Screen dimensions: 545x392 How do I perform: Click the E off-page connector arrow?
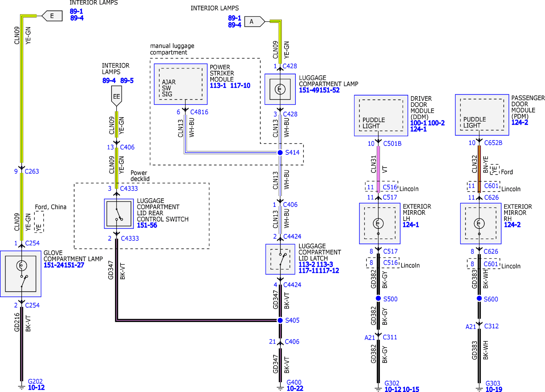pyautogui.click(x=52, y=16)
